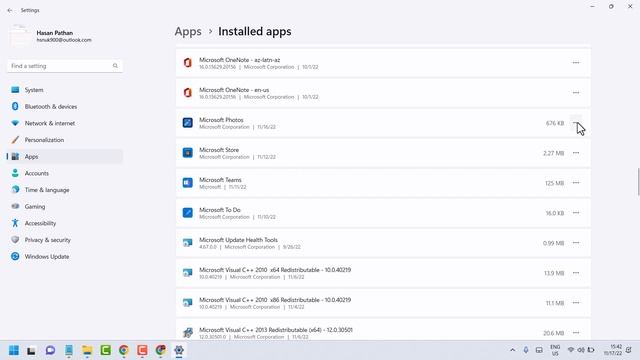Click the 125 MB size of Microsoft Teams
The image size is (640, 360).
[x=554, y=183]
